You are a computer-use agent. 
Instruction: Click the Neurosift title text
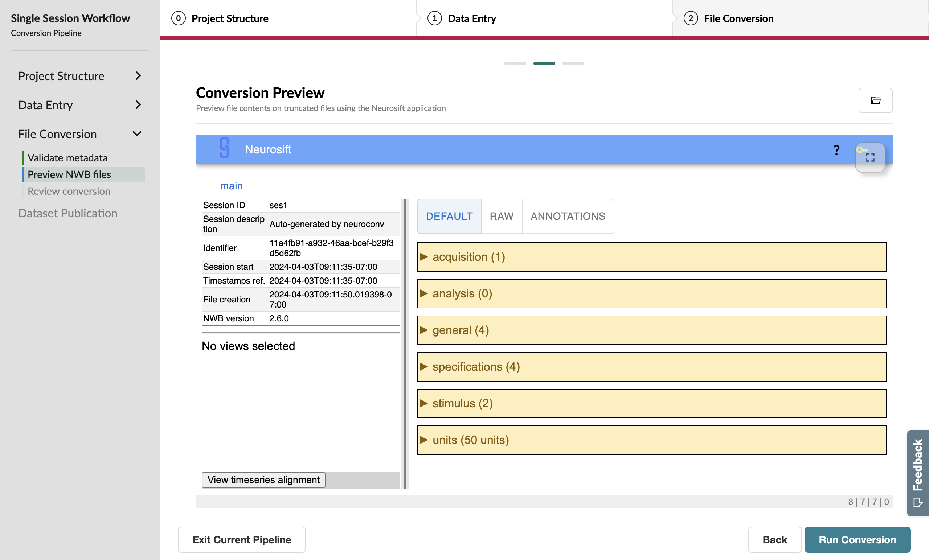click(x=268, y=149)
